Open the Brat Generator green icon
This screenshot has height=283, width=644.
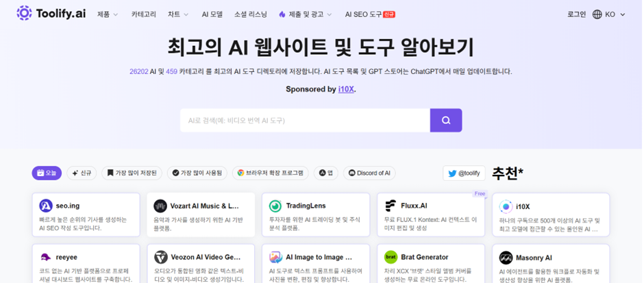point(391,258)
